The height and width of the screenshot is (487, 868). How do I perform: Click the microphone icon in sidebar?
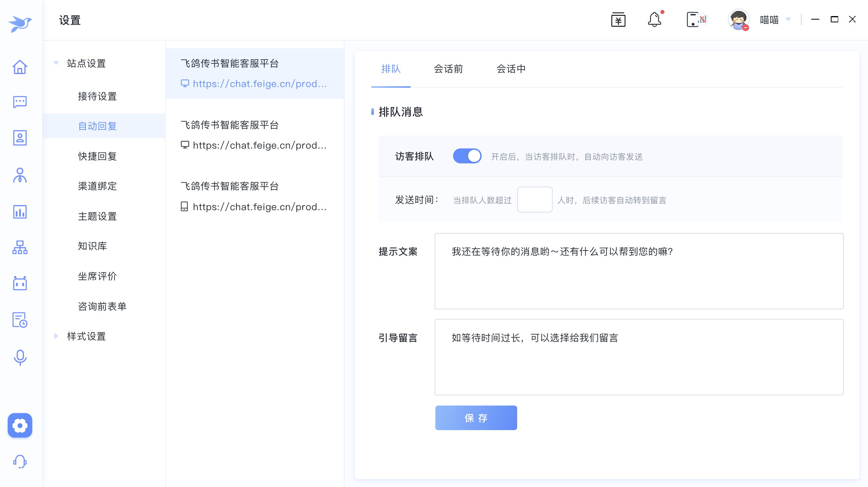20,358
